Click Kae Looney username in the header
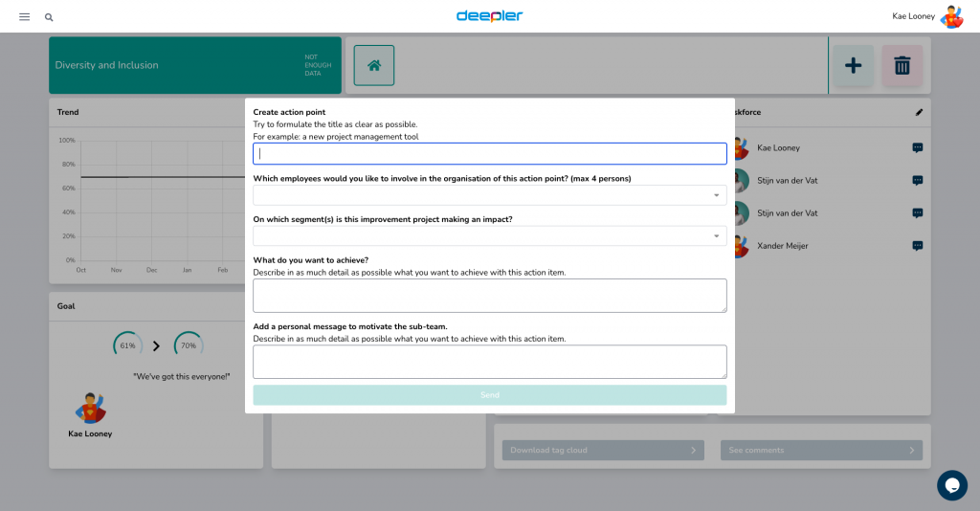This screenshot has height=511, width=980. coord(913,16)
